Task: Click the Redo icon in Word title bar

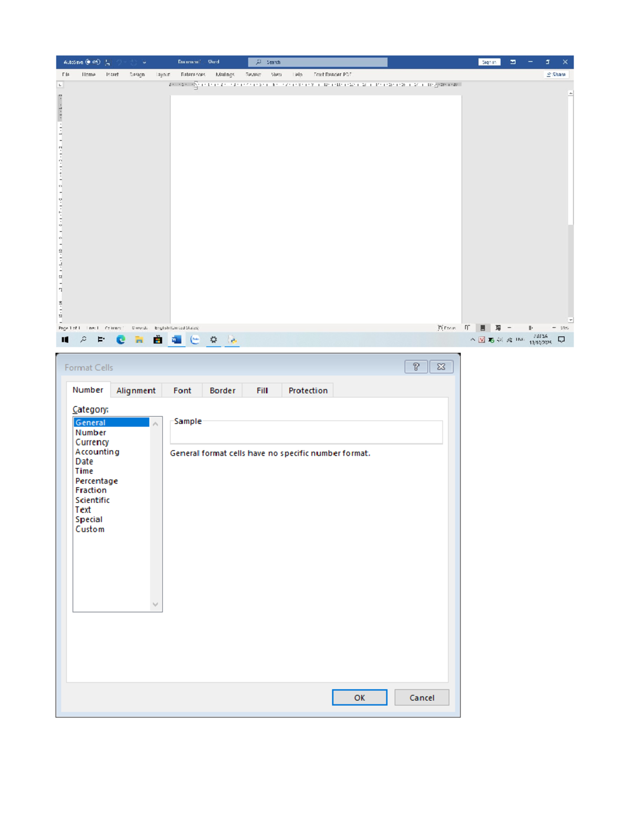Action: pos(133,62)
